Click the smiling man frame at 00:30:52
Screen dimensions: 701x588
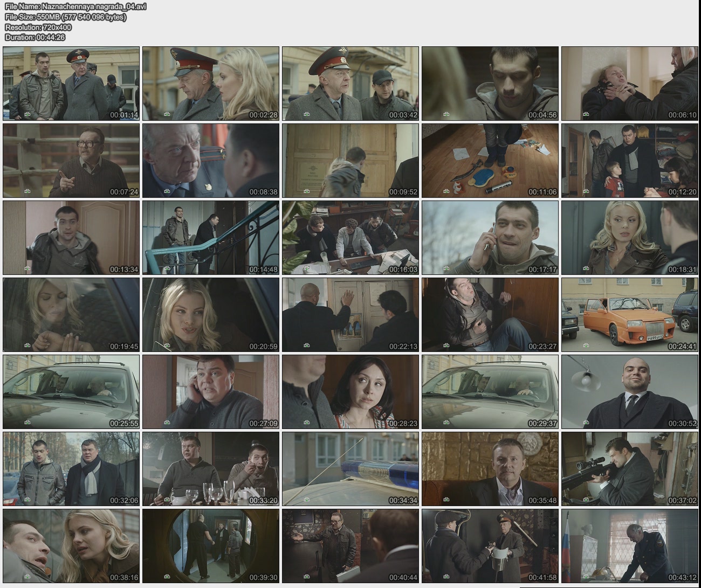tap(629, 392)
